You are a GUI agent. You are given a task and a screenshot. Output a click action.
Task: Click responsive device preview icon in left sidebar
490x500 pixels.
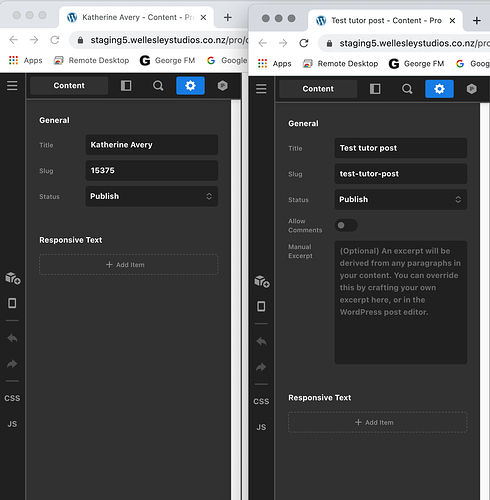point(12,303)
